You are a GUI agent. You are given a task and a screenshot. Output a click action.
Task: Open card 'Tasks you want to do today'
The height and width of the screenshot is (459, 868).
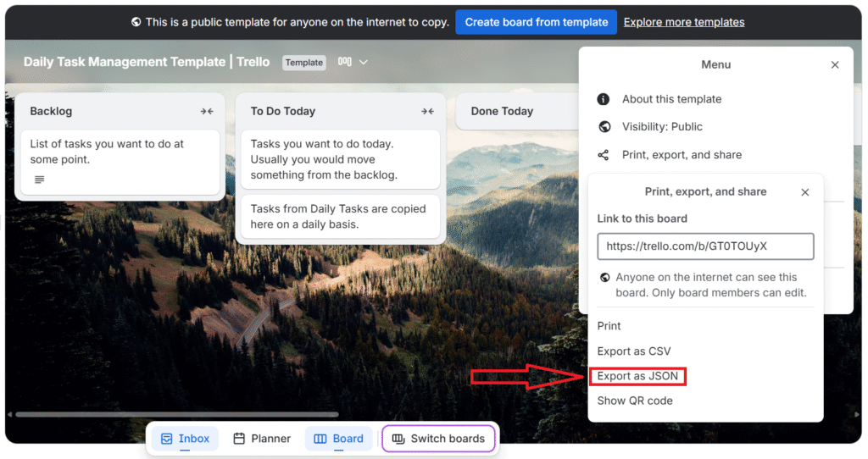click(340, 159)
